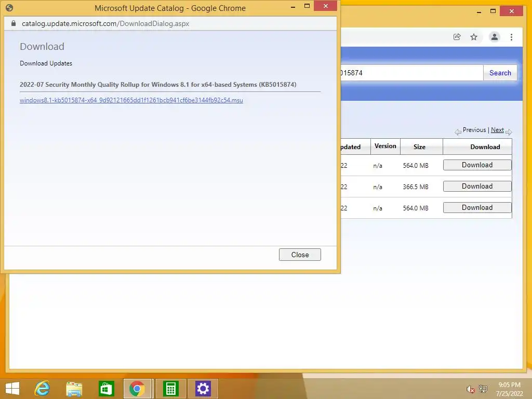Image resolution: width=532 pixels, height=399 pixels.
Task: Switch to Google Chrome taskbar icon
Action: pyautogui.click(x=137, y=389)
